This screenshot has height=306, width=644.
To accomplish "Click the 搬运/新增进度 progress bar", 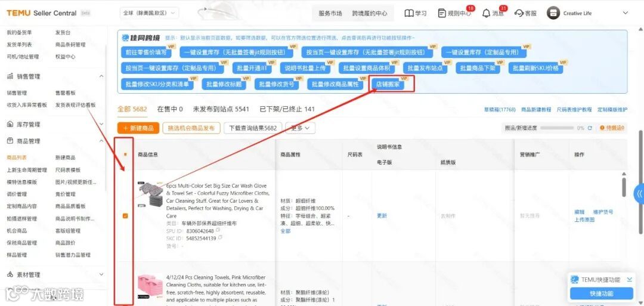I will [x=557, y=128].
